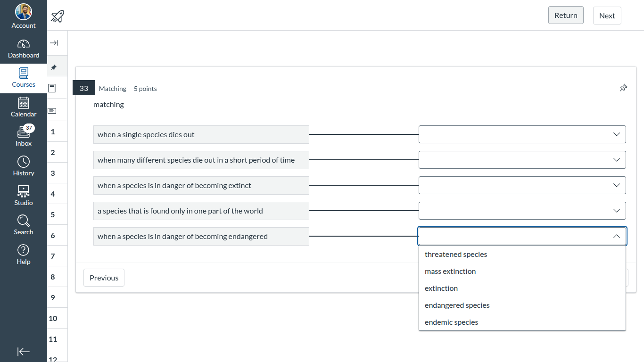Open dropdown for 'when a single species dies out'
This screenshot has height=362, width=644.
[x=522, y=134]
